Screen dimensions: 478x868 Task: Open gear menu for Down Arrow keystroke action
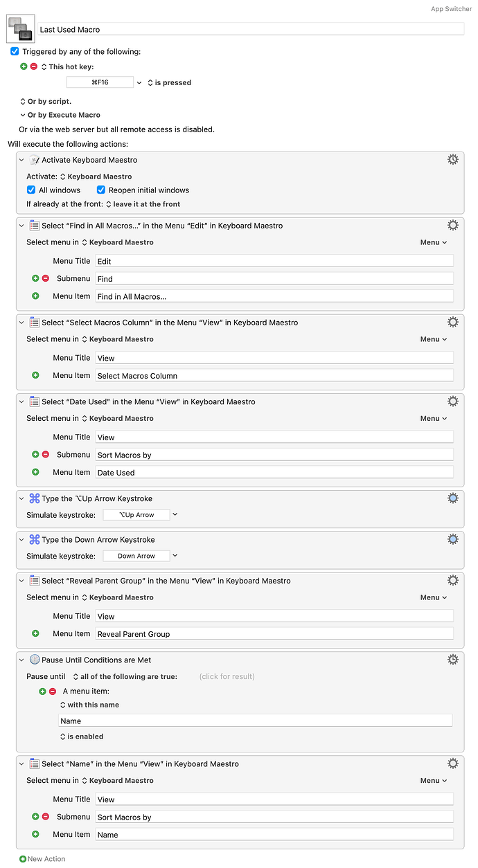click(x=452, y=539)
